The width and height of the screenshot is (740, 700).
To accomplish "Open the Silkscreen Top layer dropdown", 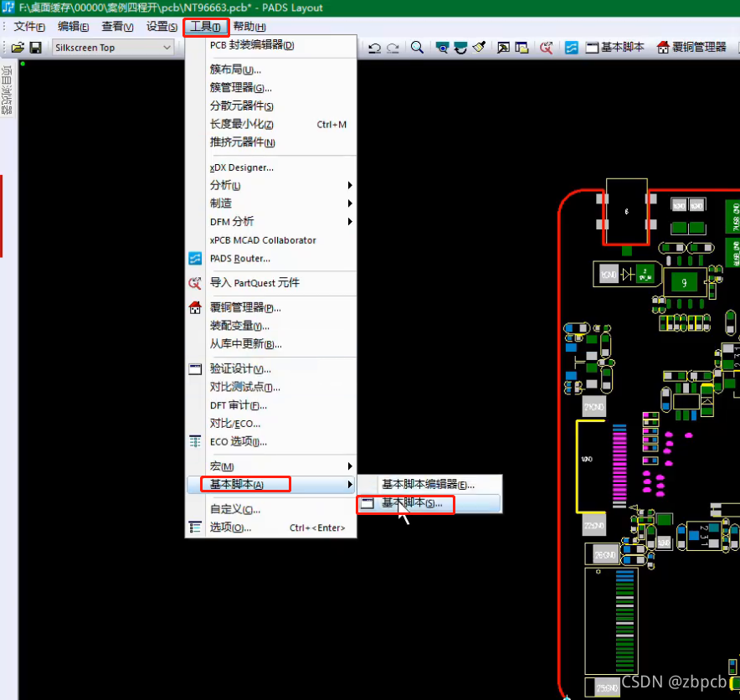I will tap(112, 48).
